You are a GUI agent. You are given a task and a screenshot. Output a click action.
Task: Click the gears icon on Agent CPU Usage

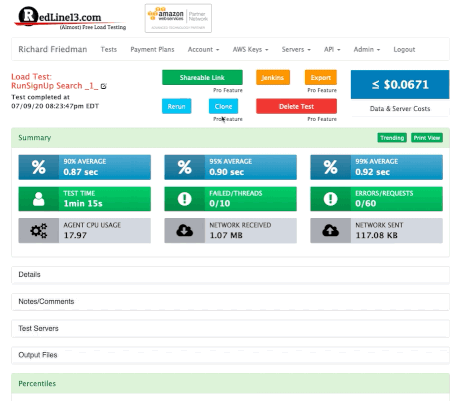[39, 231]
